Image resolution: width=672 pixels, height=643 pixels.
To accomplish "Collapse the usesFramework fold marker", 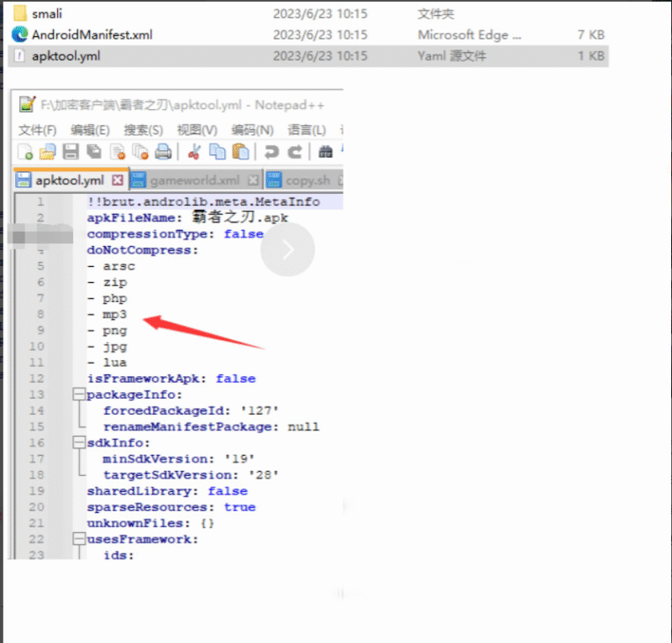I will pyautogui.click(x=79, y=540).
